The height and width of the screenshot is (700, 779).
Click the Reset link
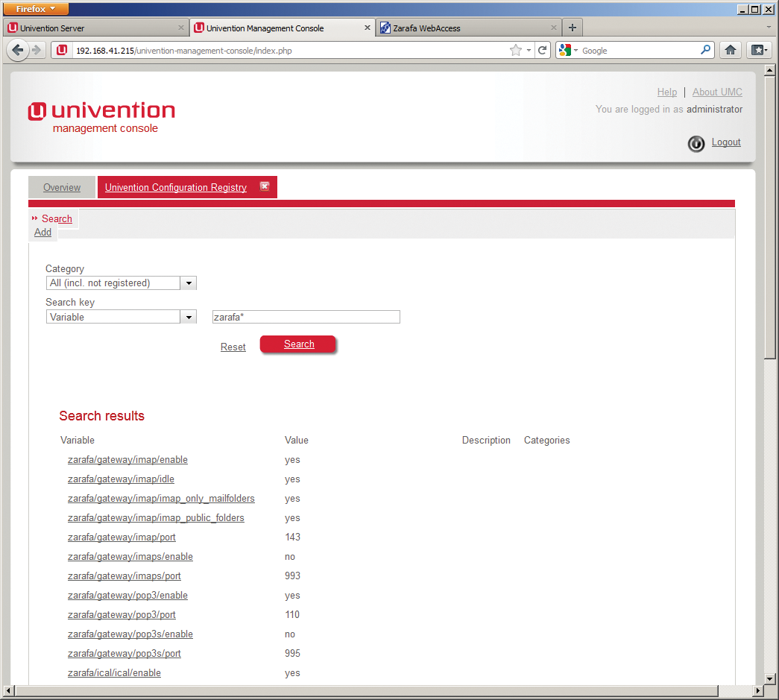click(x=233, y=347)
